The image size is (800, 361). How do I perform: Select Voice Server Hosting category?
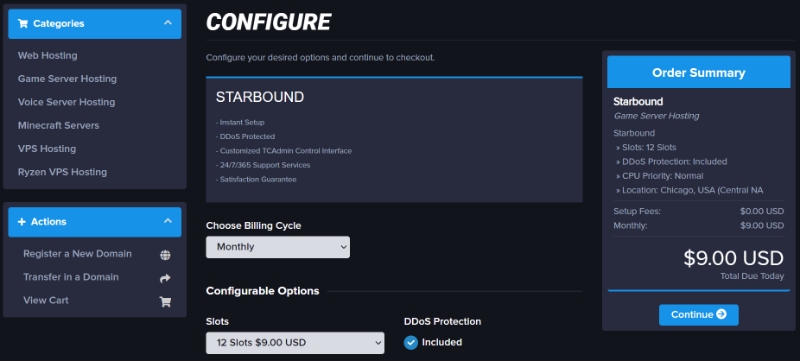tap(66, 102)
